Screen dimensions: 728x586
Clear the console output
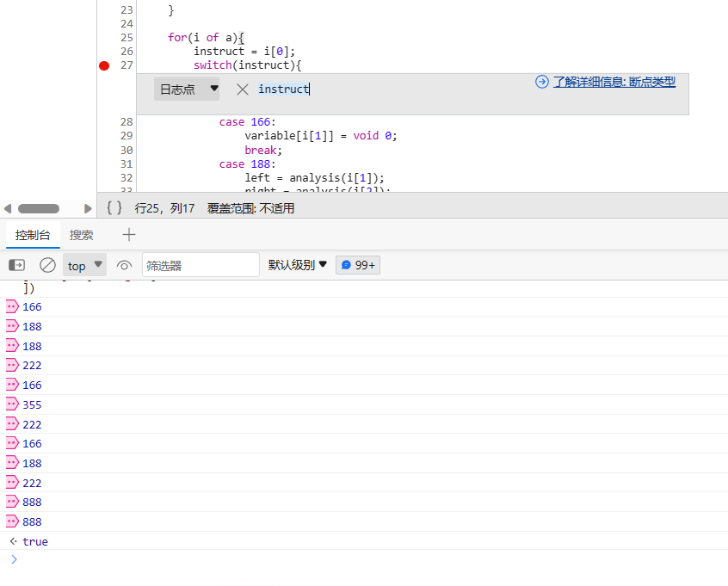point(48,265)
